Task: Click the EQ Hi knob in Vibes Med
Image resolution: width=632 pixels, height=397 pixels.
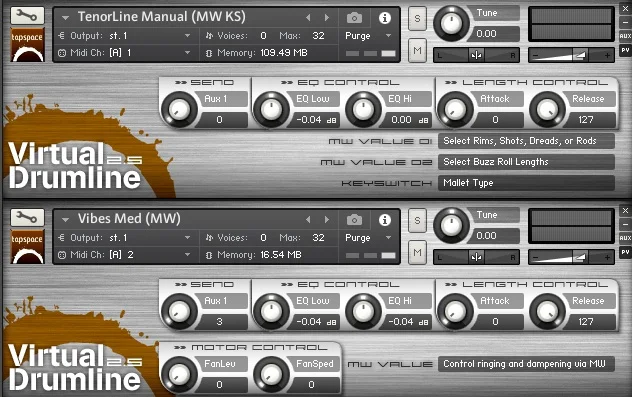Action: (x=363, y=311)
